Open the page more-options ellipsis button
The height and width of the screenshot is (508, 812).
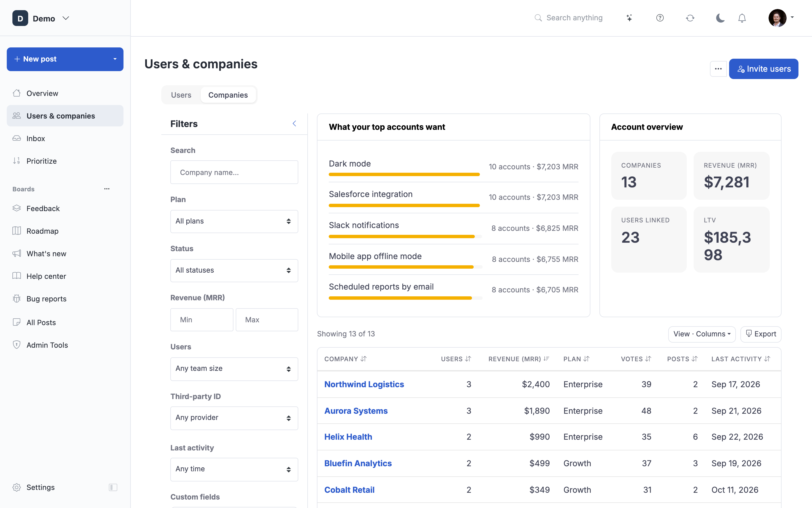[x=718, y=69]
